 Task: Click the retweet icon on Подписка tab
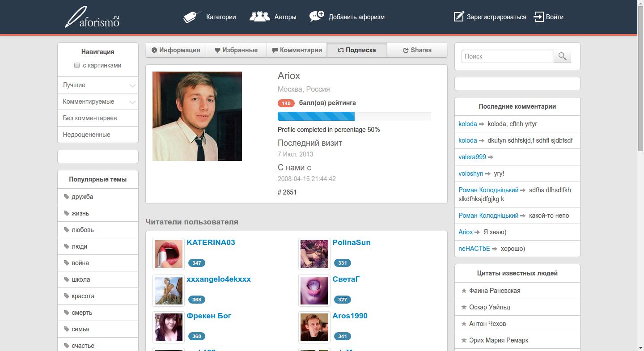[x=340, y=50]
